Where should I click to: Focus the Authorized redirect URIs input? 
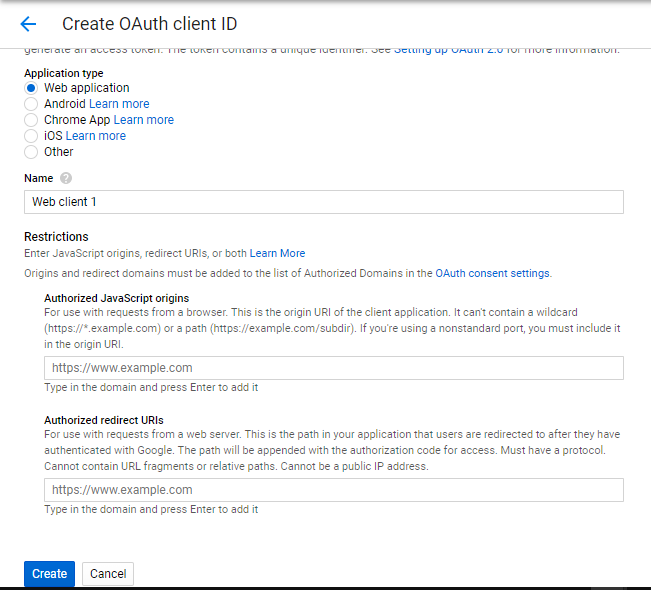(334, 490)
